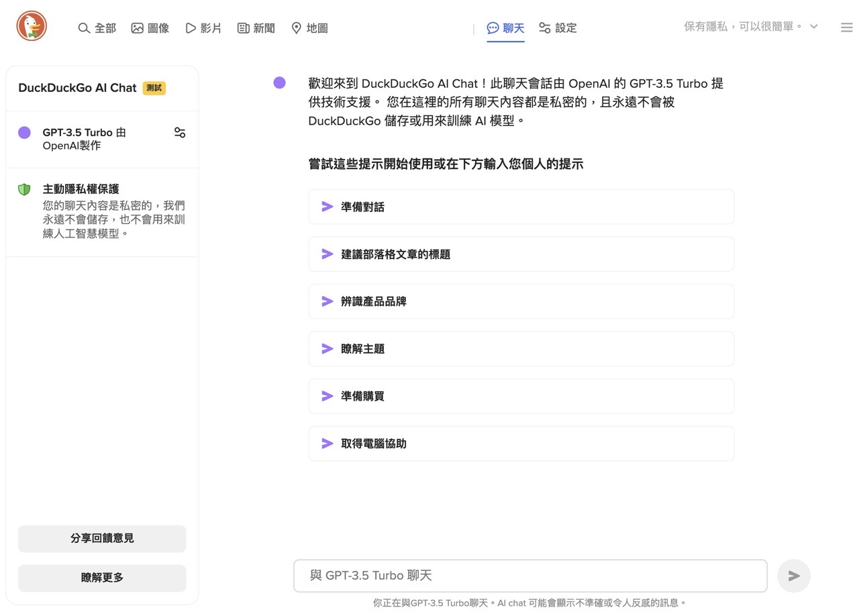Screen dimensions: 859x616
Task: Focus the 與 GPT-3.5 Turbo 聊天 input field
Action: (x=530, y=576)
